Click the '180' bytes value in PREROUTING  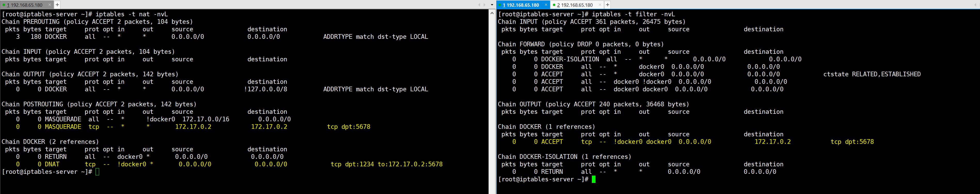(36, 36)
